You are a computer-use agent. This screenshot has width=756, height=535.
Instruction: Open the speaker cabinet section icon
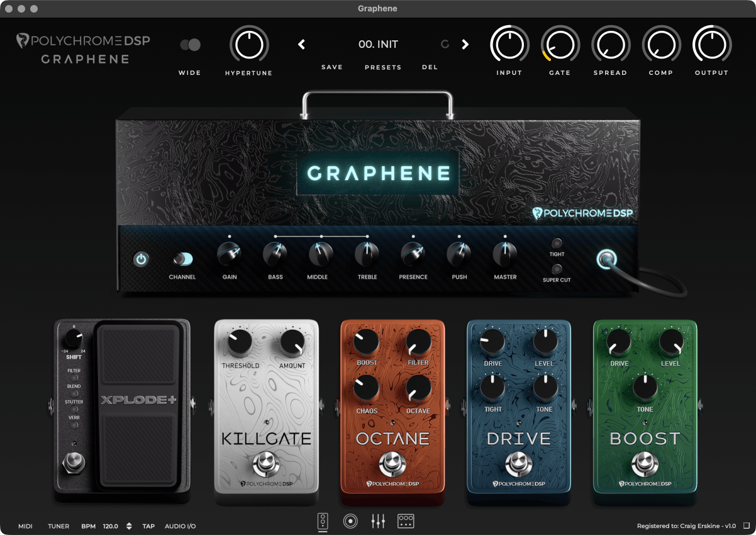tap(350, 521)
